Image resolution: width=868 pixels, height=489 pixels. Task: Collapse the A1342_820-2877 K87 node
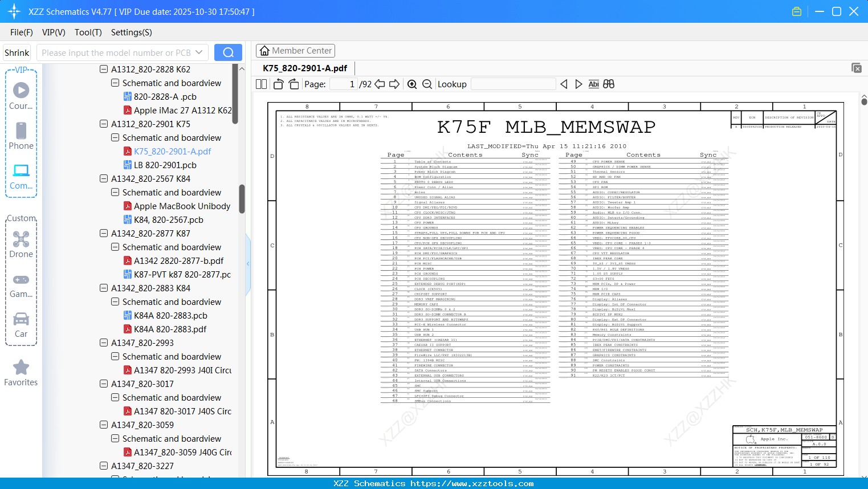pyautogui.click(x=104, y=233)
